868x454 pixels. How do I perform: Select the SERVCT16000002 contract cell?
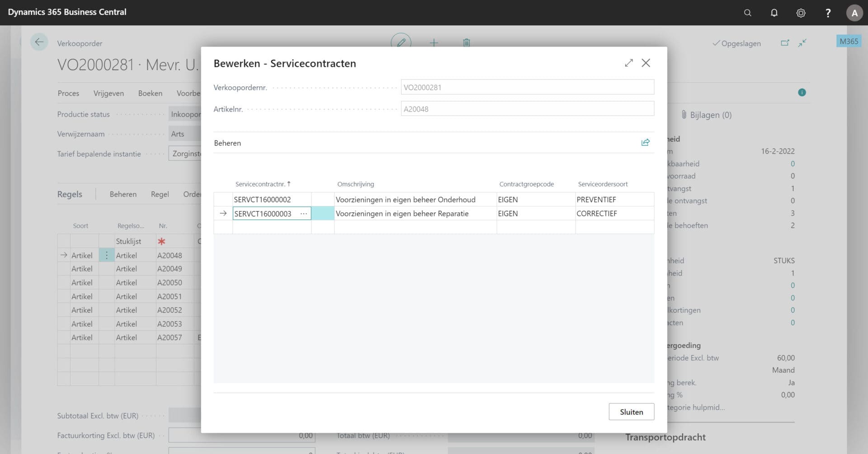click(271, 200)
